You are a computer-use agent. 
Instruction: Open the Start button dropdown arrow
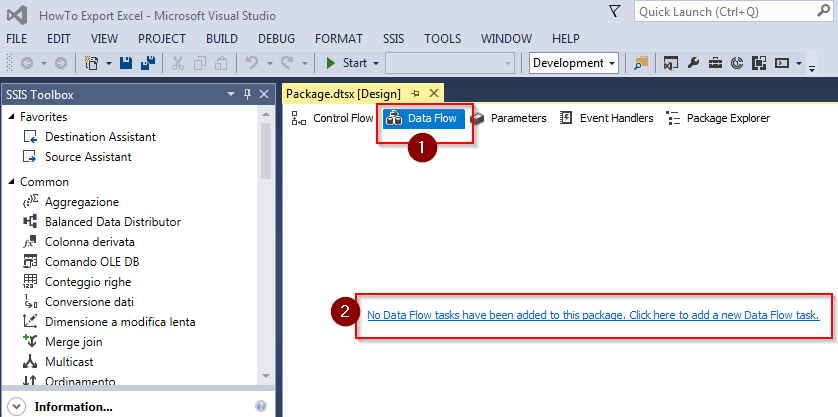click(376, 63)
